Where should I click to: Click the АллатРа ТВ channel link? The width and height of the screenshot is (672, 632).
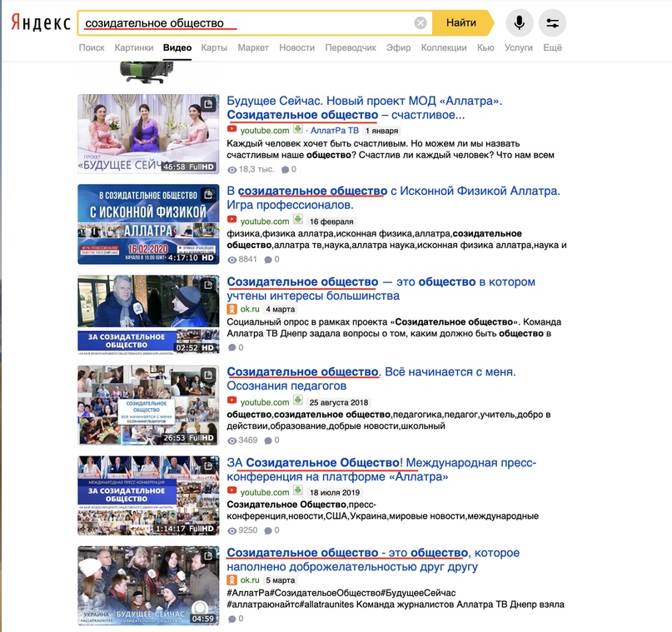334,130
